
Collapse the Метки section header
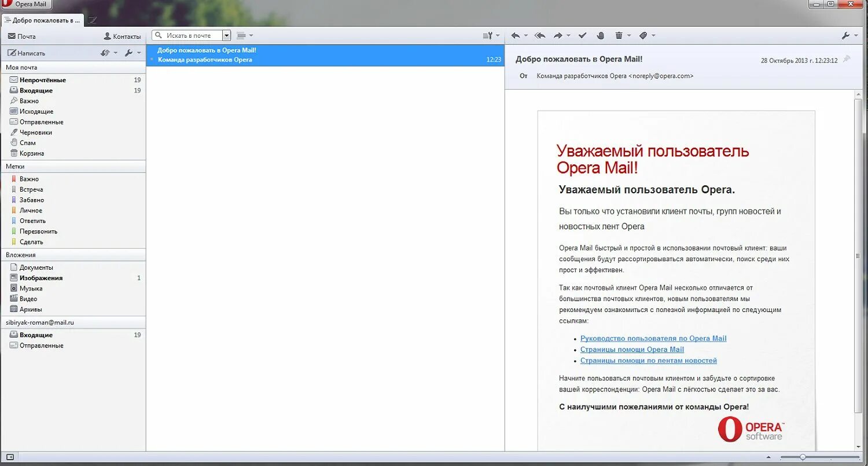pyautogui.click(x=73, y=166)
